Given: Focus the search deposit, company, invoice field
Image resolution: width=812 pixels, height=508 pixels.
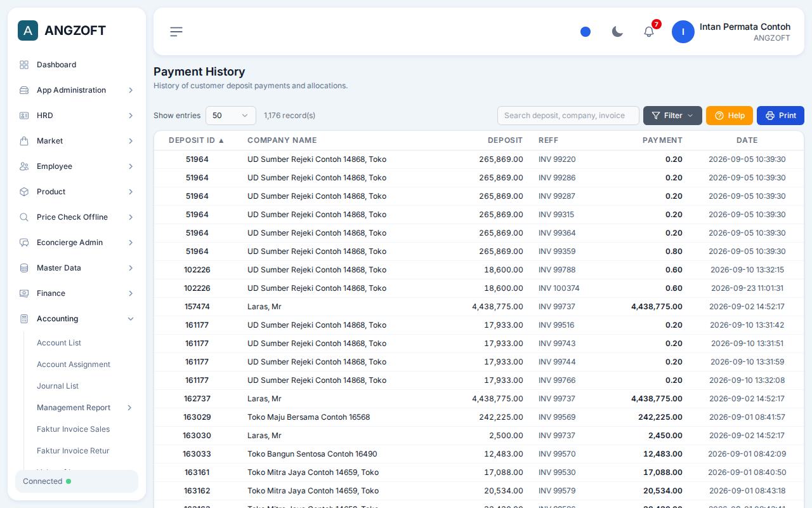Looking at the screenshot, I should click(x=568, y=116).
